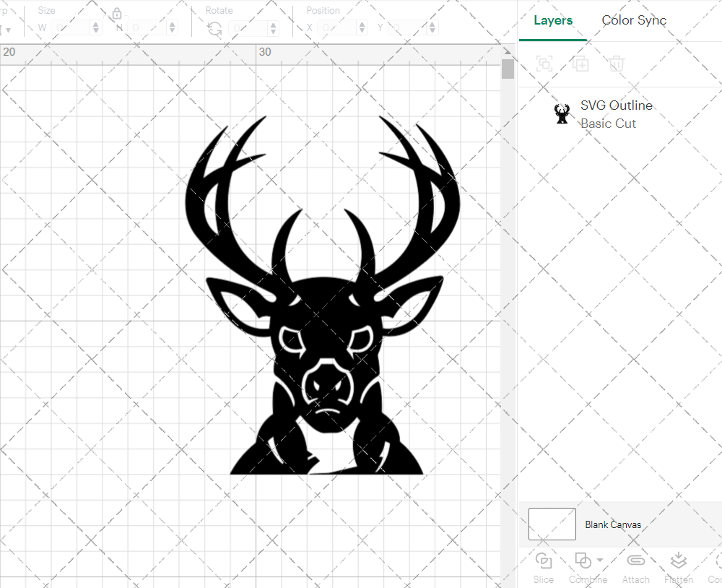Click the Combine icon

coord(582,561)
